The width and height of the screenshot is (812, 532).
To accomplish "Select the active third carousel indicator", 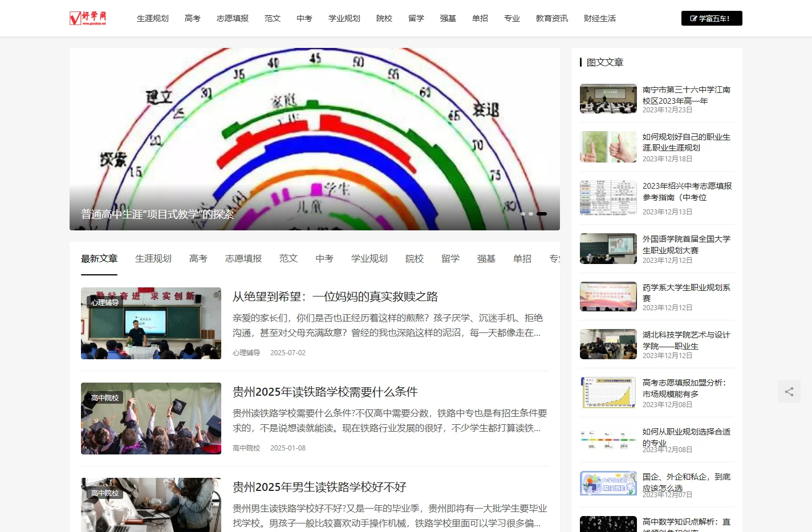I will coord(542,214).
